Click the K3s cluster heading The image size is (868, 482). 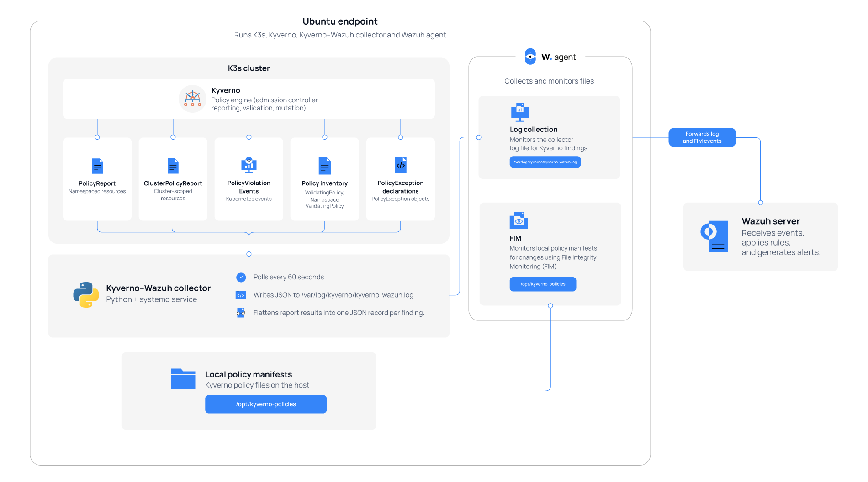click(x=249, y=68)
